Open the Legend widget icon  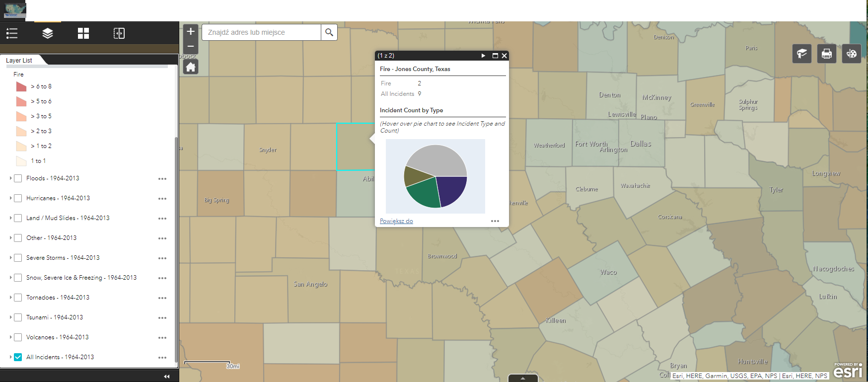pos(12,33)
